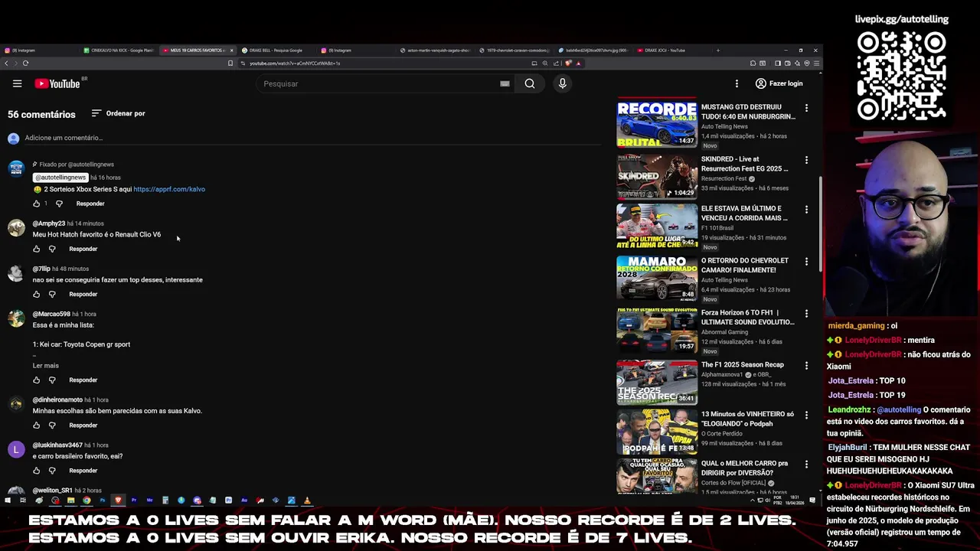Screen dimensions: 980x551
Task: Like @Marcao598's comment
Action: (36, 380)
